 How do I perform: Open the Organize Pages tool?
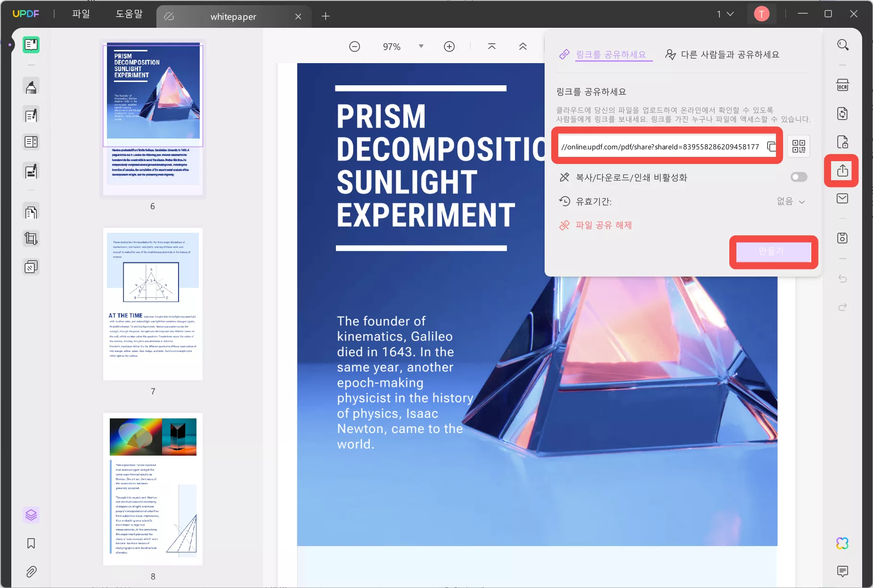click(31, 212)
